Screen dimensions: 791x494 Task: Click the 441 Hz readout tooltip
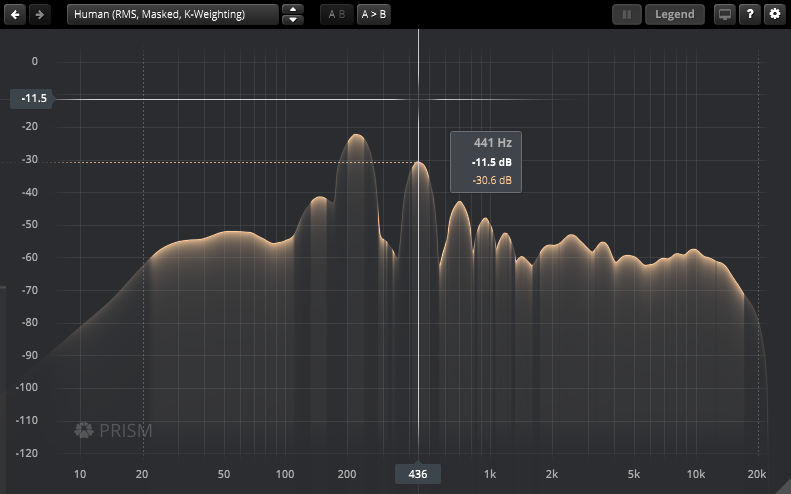pos(486,162)
